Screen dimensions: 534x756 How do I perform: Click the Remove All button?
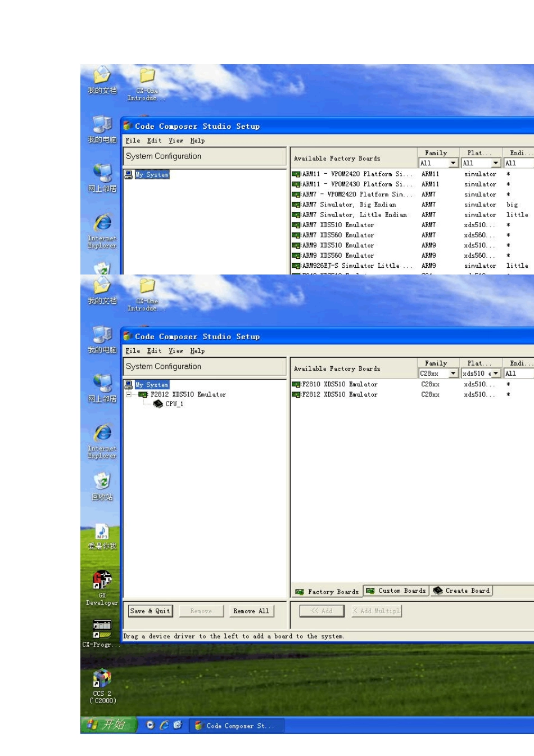pos(251,611)
